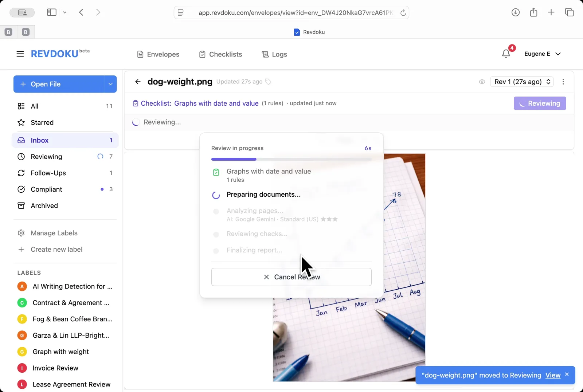The width and height of the screenshot is (583, 392).
Task: Click the back arrow beside dog-weight.png
Action: (x=138, y=82)
